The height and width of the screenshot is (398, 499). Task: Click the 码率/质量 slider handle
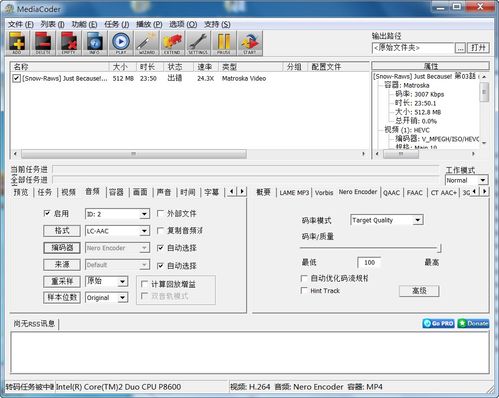pos(440,248)
